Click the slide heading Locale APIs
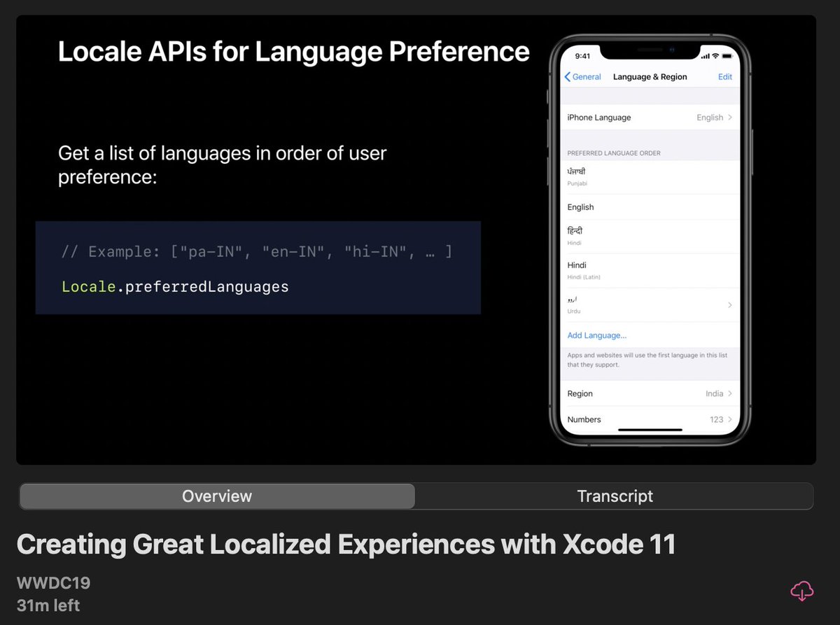Viewport: 840px width, 625px height. point(294,52)
